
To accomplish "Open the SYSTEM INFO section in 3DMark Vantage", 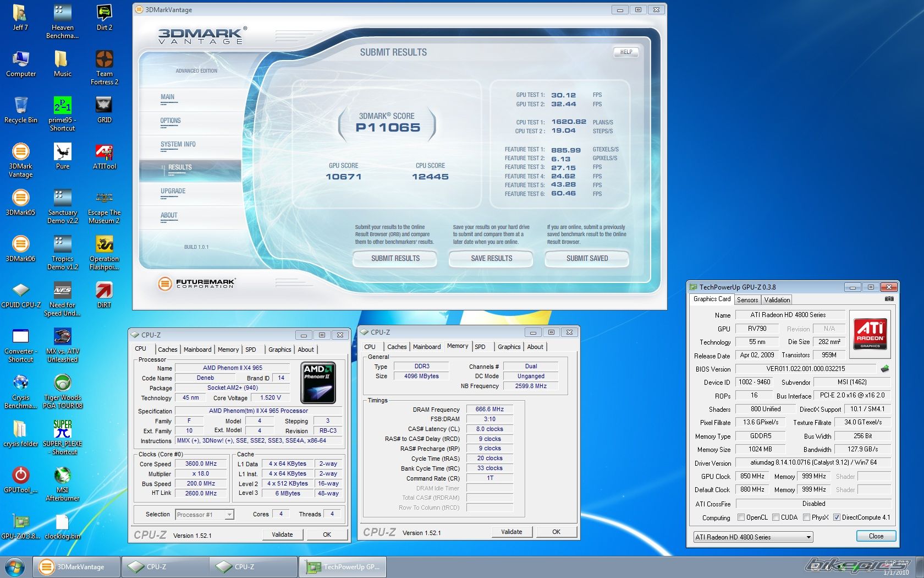I will [x=178, y=145].
